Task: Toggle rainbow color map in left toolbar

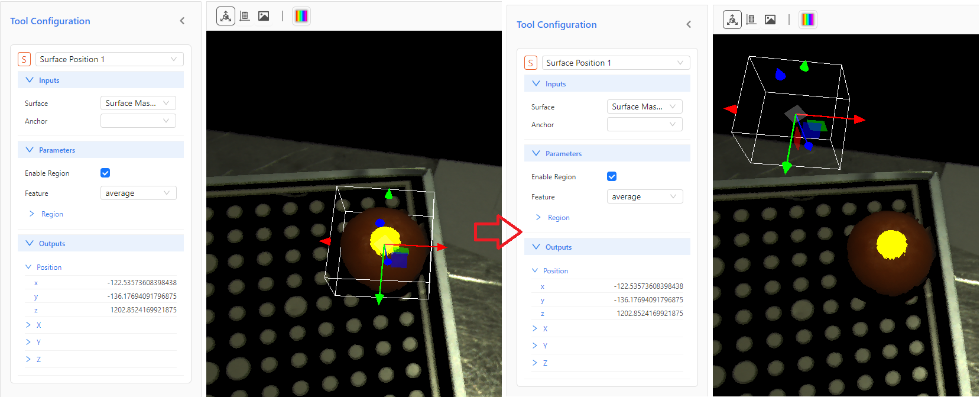Action: 301,16
